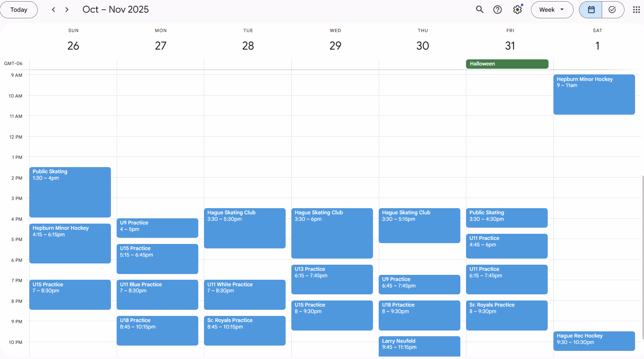The height and width of the screenshot is (359, 644).
Task: Go to next week arrow
Action: (67, 10)
